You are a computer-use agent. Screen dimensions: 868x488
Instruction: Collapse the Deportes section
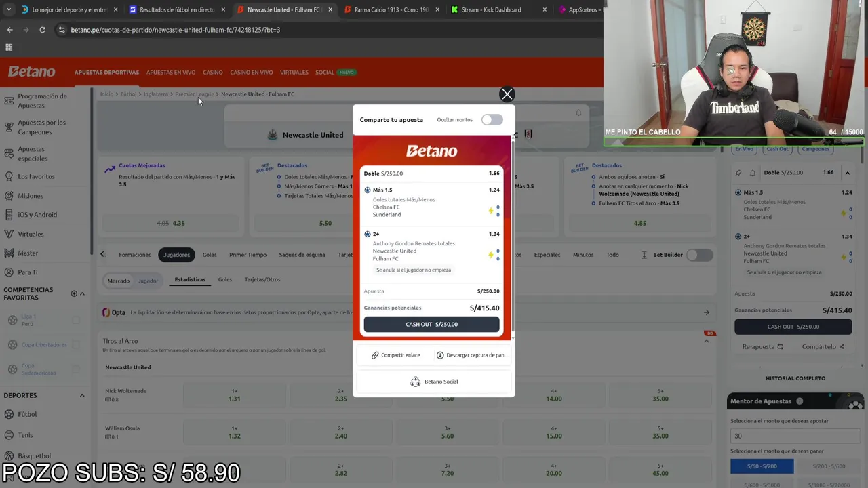[82, 395]
